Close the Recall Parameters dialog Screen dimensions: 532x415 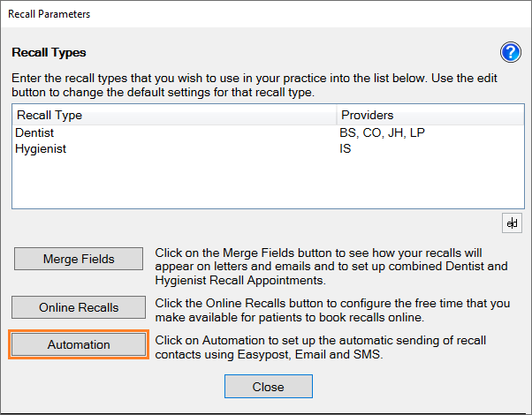(x=269, y=387)
